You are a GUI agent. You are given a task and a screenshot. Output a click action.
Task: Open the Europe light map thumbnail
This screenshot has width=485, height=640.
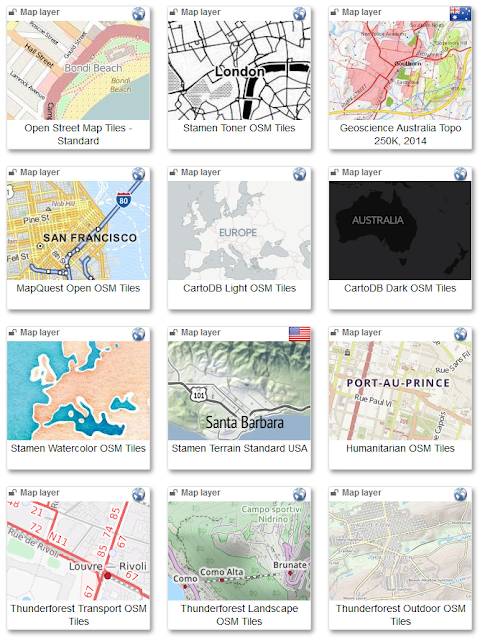239,230
